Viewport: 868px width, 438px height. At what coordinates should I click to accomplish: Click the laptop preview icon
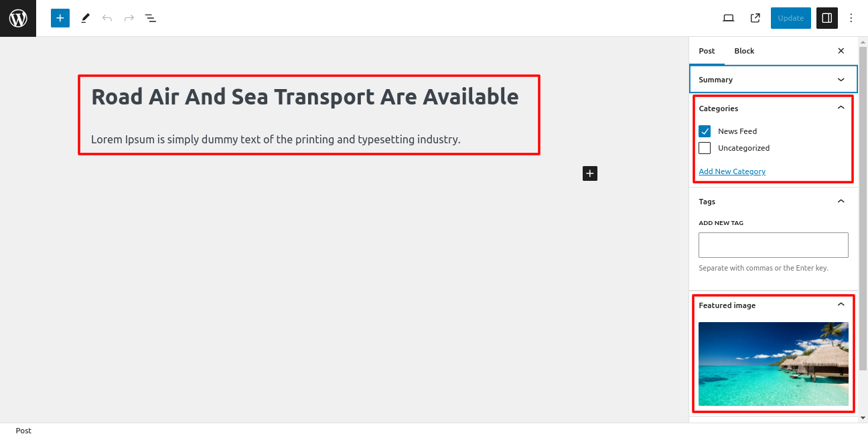pyautogui.click(x=729, y=18)
